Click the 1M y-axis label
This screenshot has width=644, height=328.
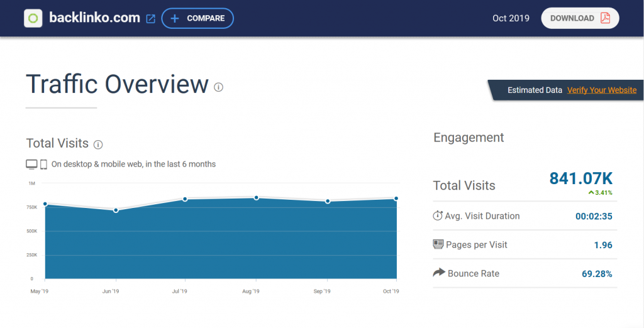pyautogui.click(x=31, y=183)
